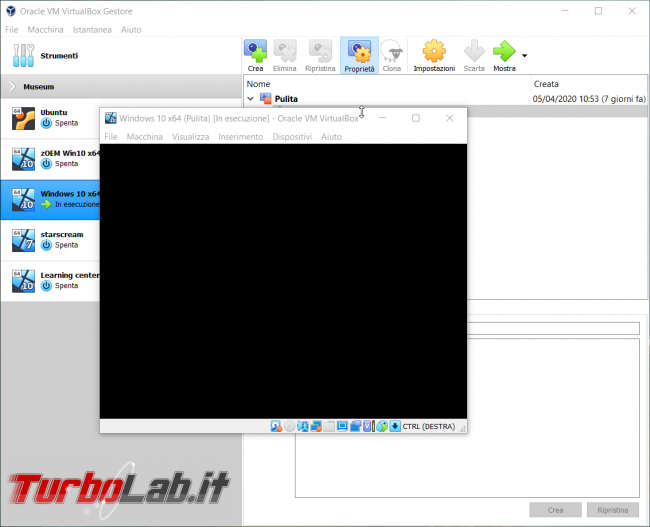Select the Ubuntu virtual machine icon
The width and height of the screenshot is (650, 527).
coord(24,118)
